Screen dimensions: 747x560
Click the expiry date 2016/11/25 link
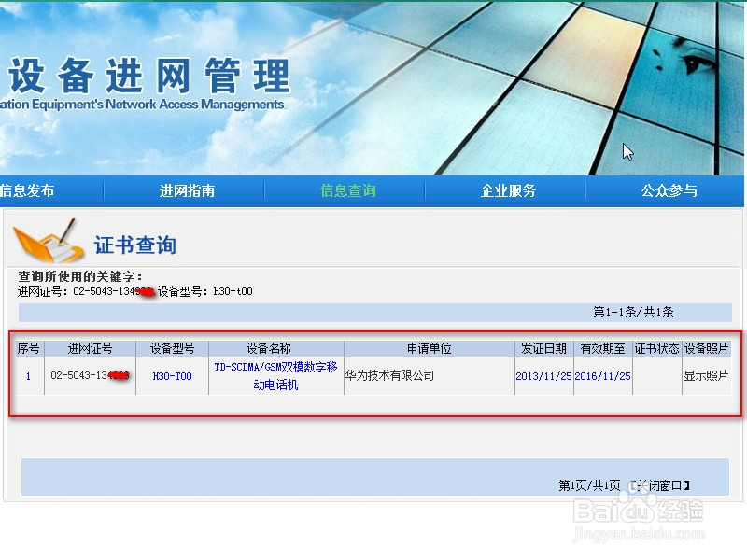[x=602, y=377]
